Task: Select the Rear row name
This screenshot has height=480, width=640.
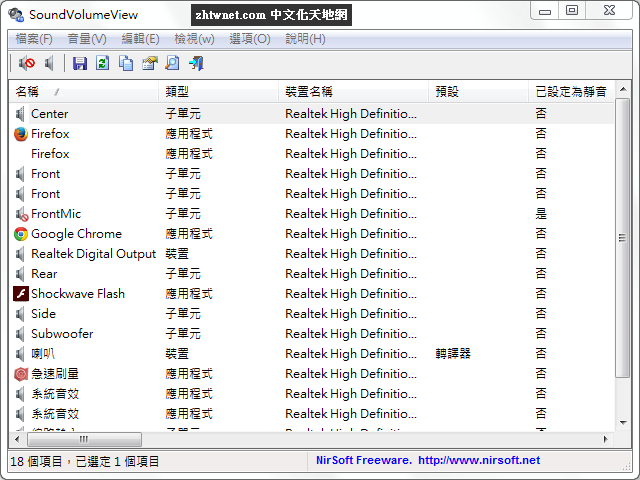Action: 44,274
